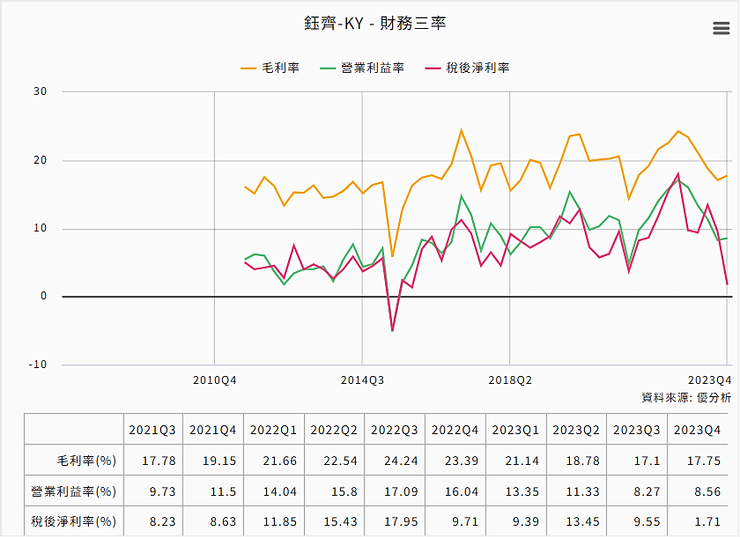Viewport: 740px width, 537px height.
Task: Open the chart hamburger context menu
Action: point(720,29)
